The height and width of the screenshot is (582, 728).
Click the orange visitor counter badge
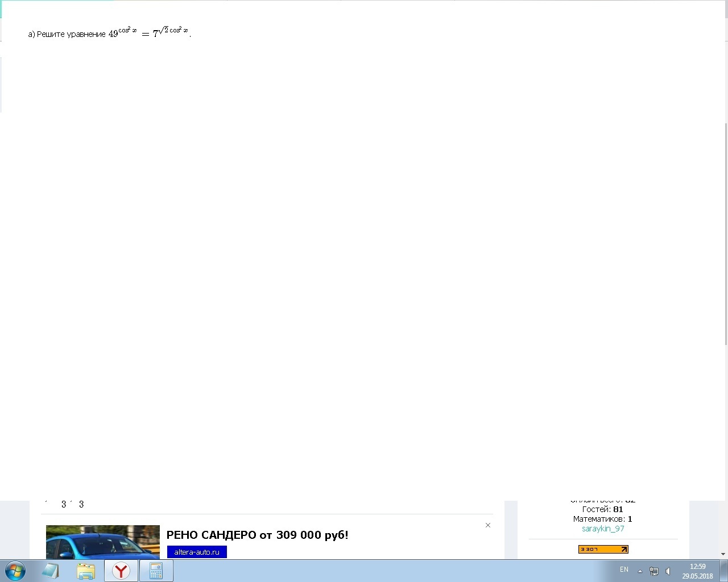(x=603, y=549)
